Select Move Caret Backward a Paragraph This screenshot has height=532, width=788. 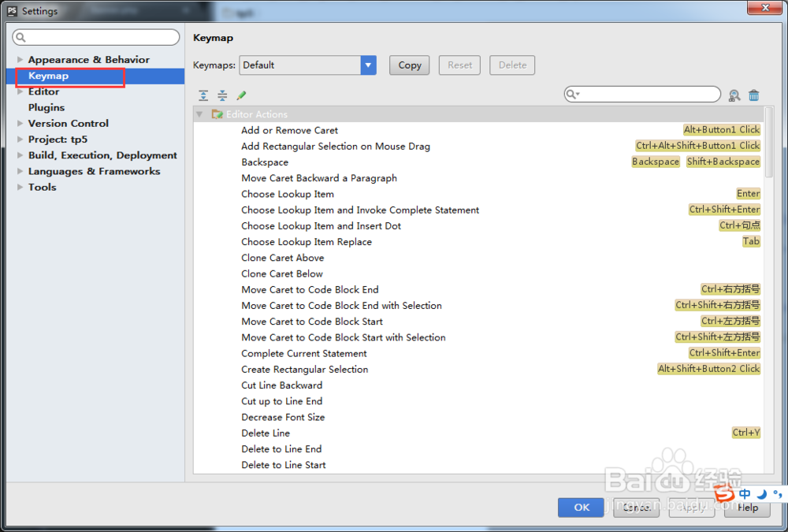tap(319, 178)
